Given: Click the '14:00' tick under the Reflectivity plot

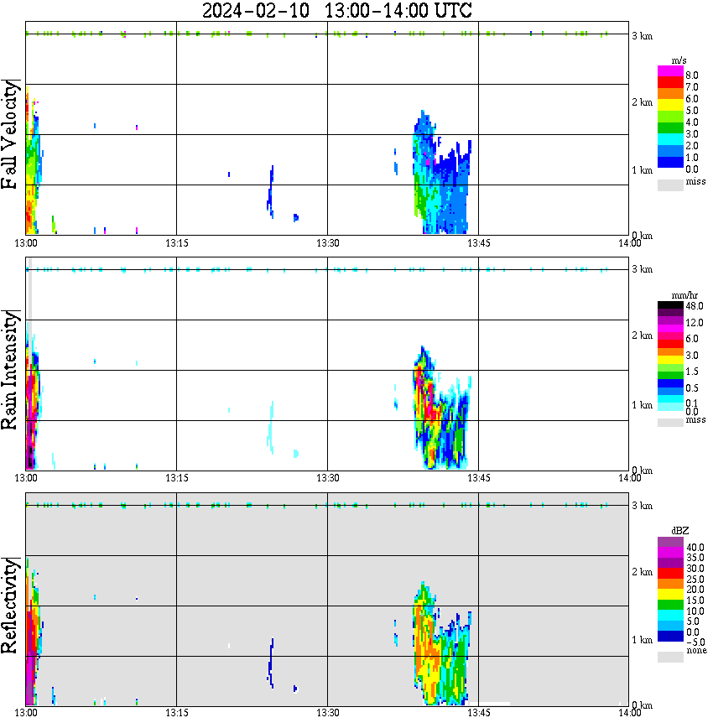Looking at the screenshot, I should click(630, 713).
